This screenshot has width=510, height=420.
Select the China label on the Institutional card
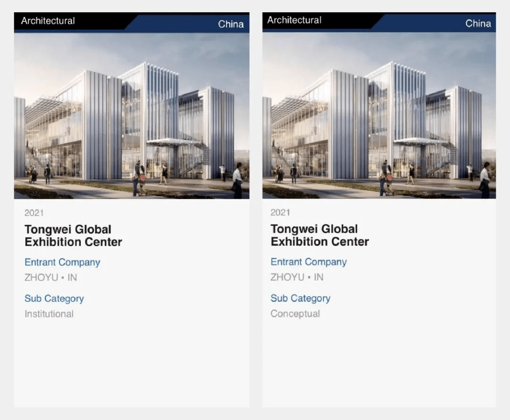pyautogui.click(x=230, y=24)
